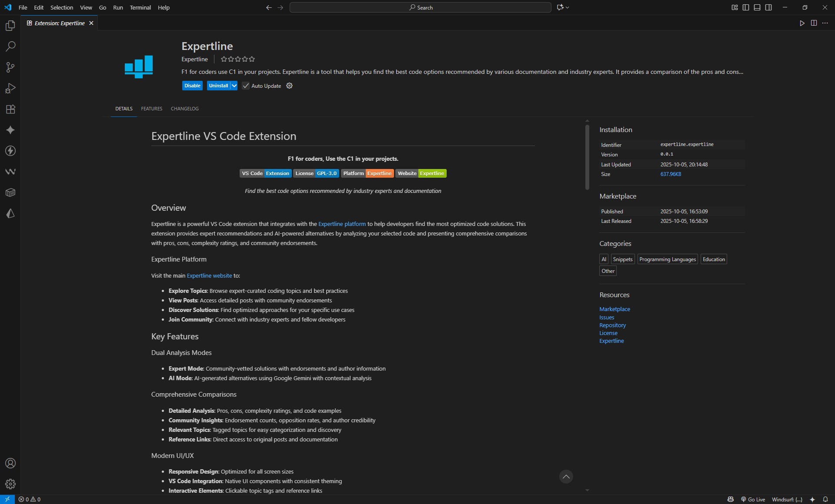Screen dimensions: 835x504
Task: Click the Disable button
Action: pyautogui.click(x=192, y=86)
